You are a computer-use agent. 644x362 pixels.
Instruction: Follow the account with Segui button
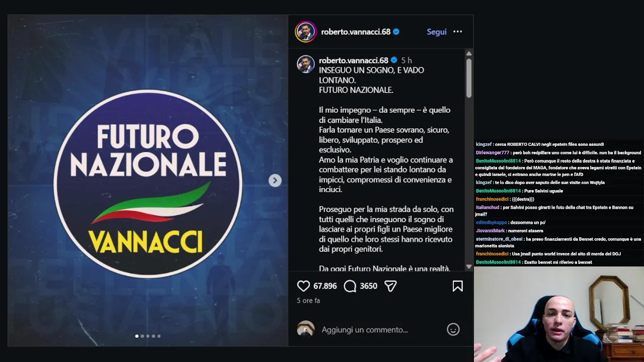point(437,32)
